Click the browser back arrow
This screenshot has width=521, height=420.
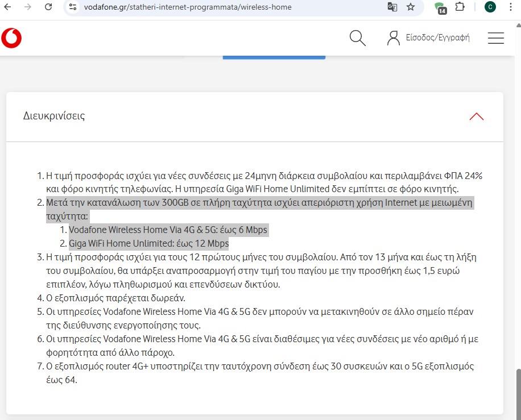10,7
